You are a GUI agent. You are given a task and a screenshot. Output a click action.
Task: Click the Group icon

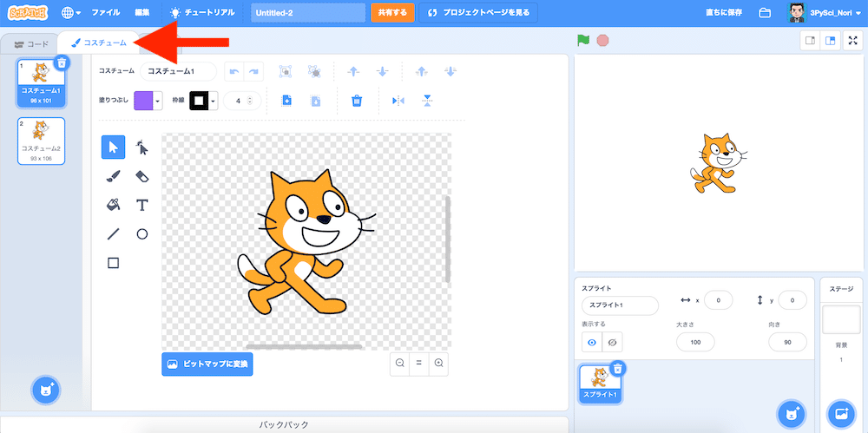285,71
